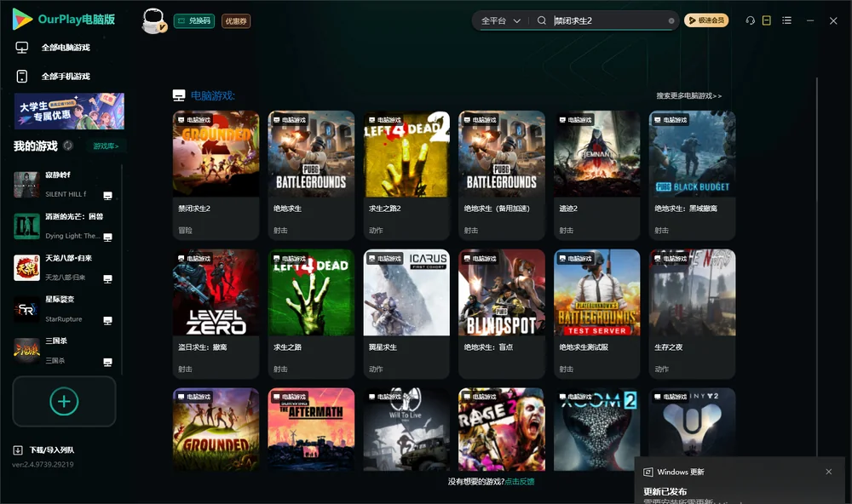Click the Windows 更新 notification icon

(648, 472)
